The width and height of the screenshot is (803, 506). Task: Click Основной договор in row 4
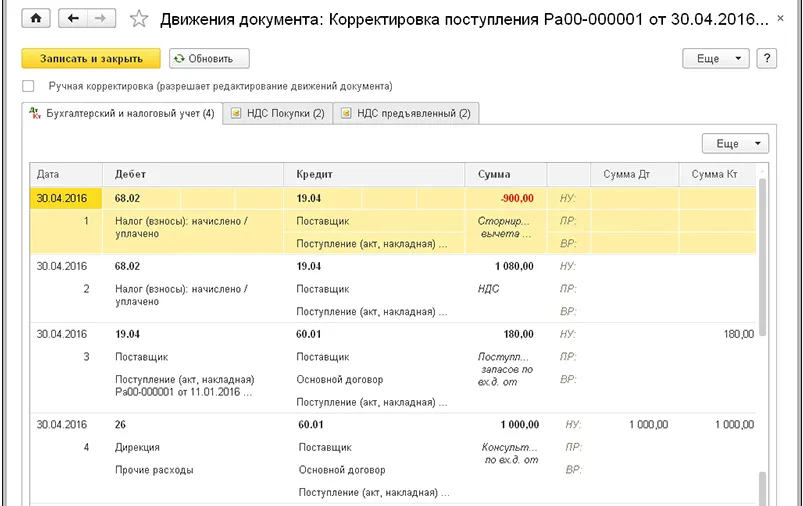(342, 470)
